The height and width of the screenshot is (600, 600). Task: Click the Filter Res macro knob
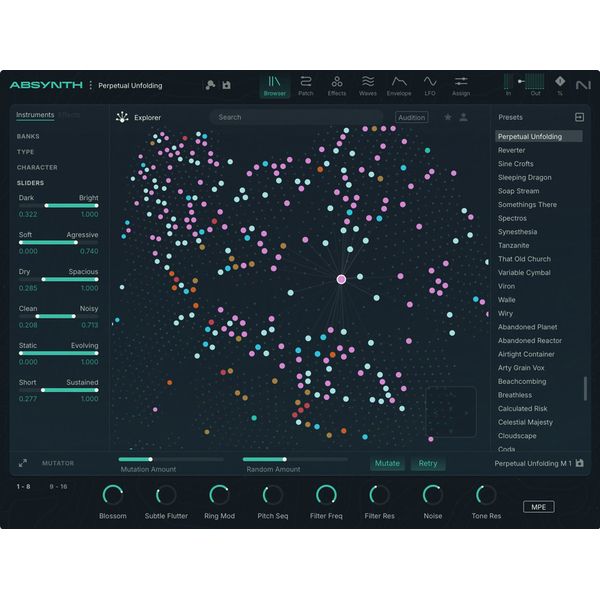click(379, 495)
